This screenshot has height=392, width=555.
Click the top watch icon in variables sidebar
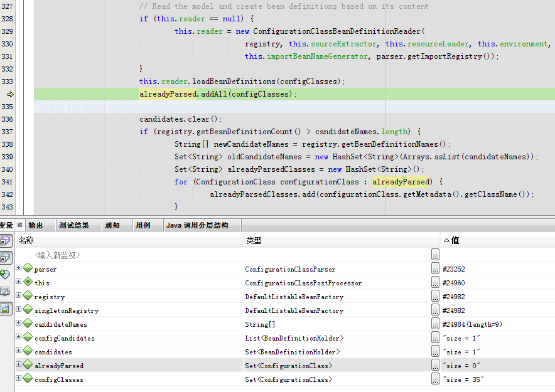[x=6, y=241]
